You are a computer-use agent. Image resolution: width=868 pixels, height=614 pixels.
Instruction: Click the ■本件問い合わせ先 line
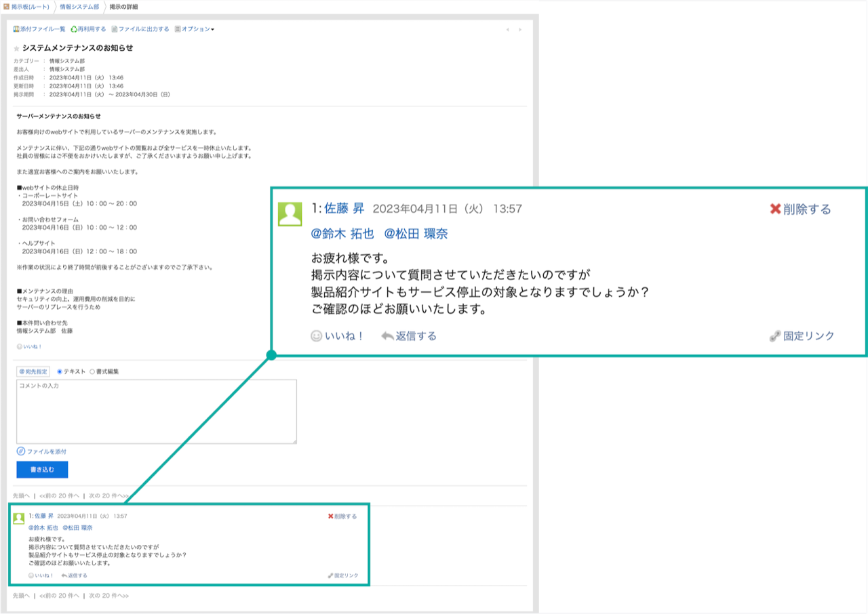coord(41,323)
